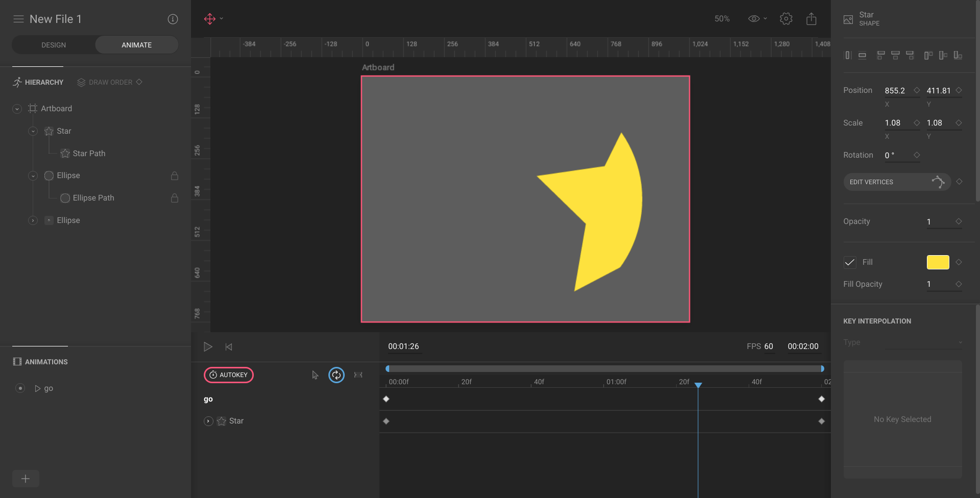Image resolution: width=980 pixels, height=498 pixels.
Task: Disable loop playback mode
Action: tap(336, 375)
